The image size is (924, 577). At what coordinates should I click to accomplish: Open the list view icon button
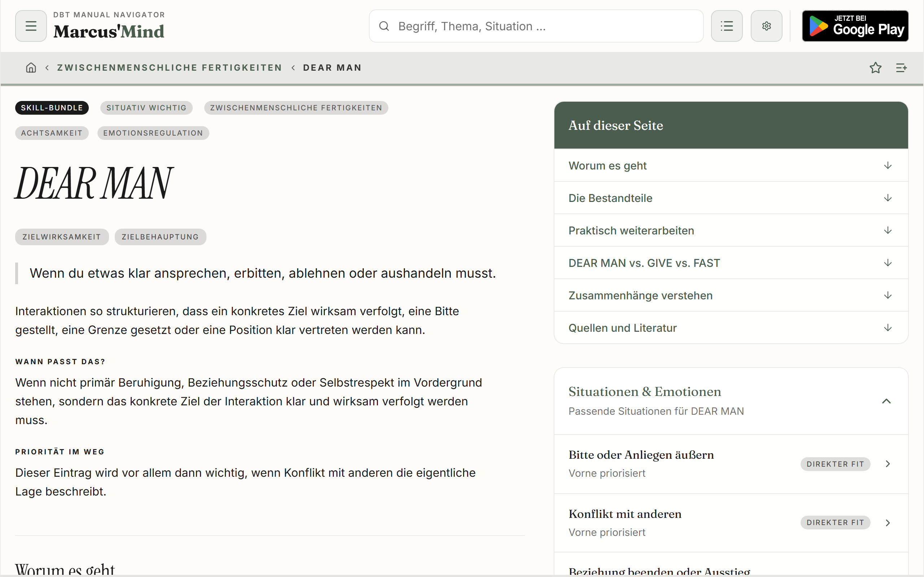(x=727, y=26)
